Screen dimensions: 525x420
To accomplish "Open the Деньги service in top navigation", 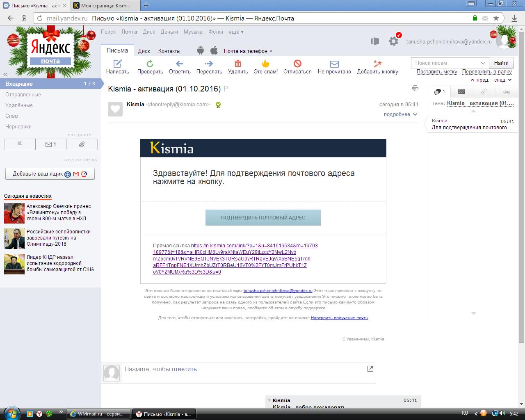I will point(169,32).
